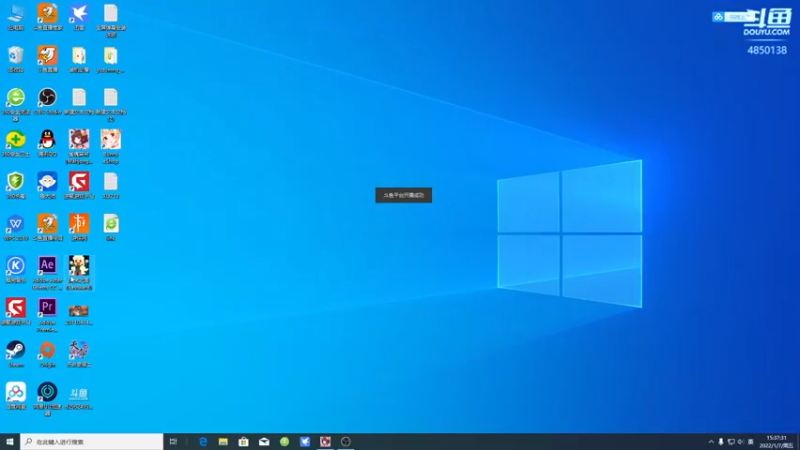This screenshot has width=800, height=450.
Task: Select the 360 antivirus green shield icon
Action: [16, 186]
